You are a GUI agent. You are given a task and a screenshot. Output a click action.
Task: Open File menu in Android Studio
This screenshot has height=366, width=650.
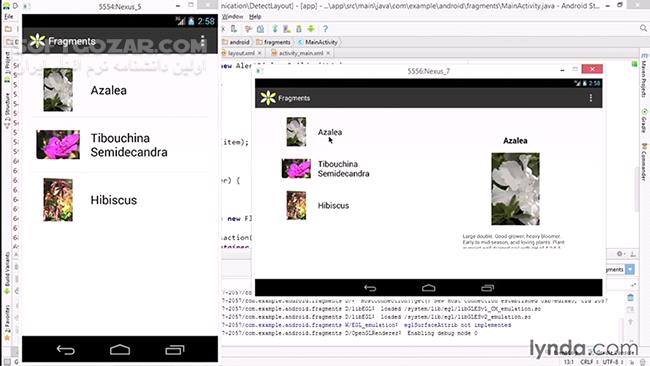(x=9, y=17)
